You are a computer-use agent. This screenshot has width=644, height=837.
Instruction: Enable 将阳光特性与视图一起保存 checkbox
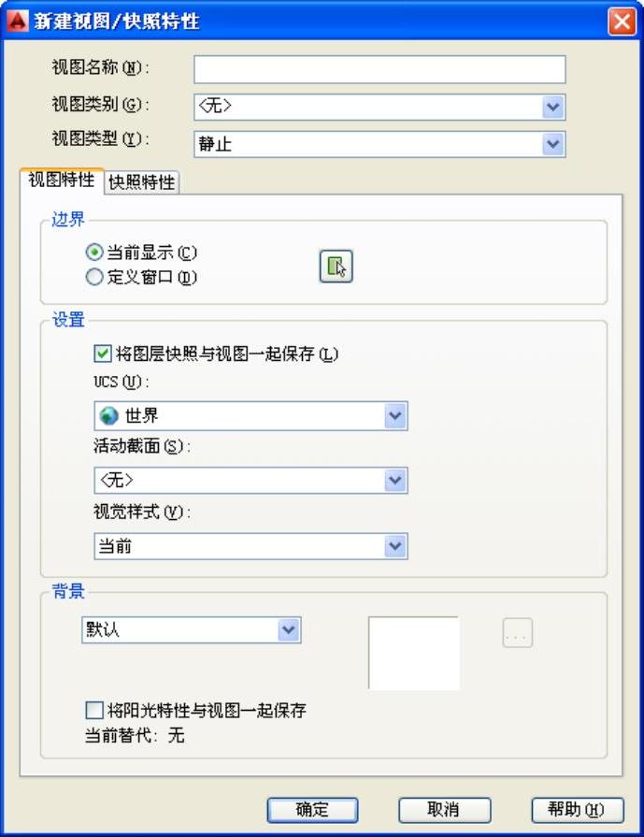(x=94, y=711)
